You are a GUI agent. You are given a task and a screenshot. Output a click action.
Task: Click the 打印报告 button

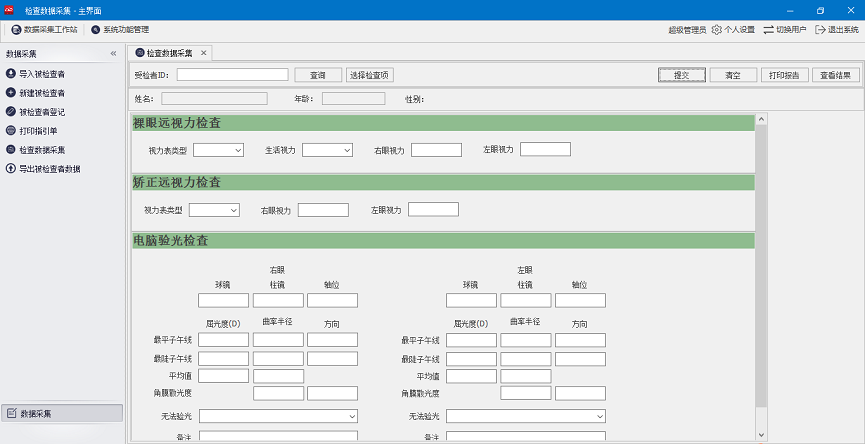click(x=785, y=75)
